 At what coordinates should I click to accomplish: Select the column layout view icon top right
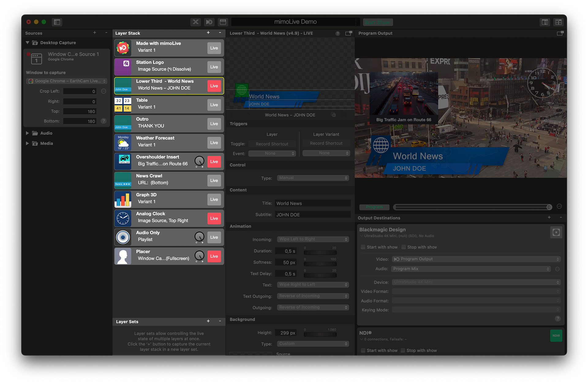[545, 22]
